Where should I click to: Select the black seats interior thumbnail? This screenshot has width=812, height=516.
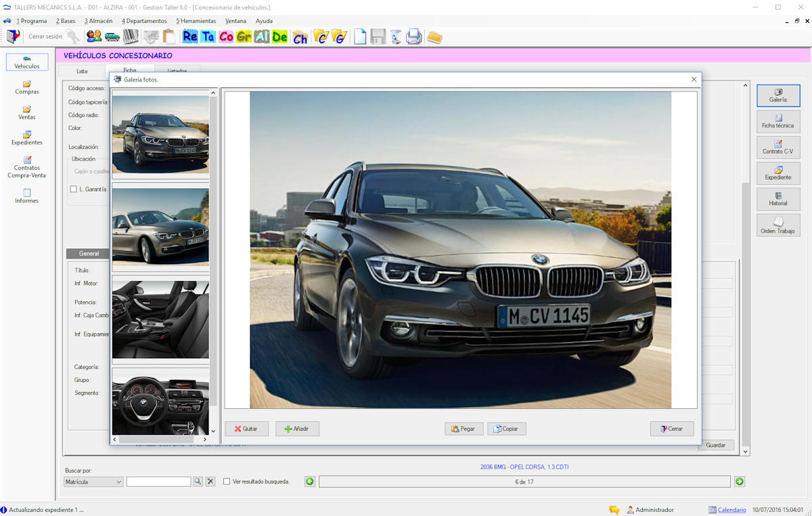click(160, 319)
